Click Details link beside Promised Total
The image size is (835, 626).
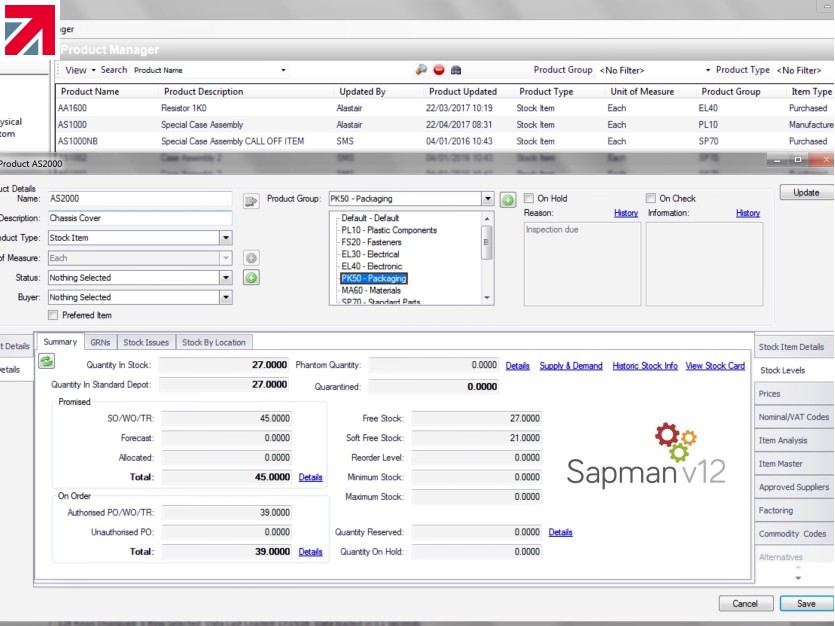[310, 477]
